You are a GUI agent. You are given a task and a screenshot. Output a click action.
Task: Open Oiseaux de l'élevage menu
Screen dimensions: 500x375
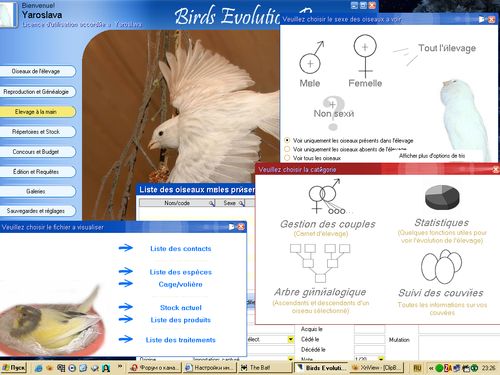tap(37, 71)
